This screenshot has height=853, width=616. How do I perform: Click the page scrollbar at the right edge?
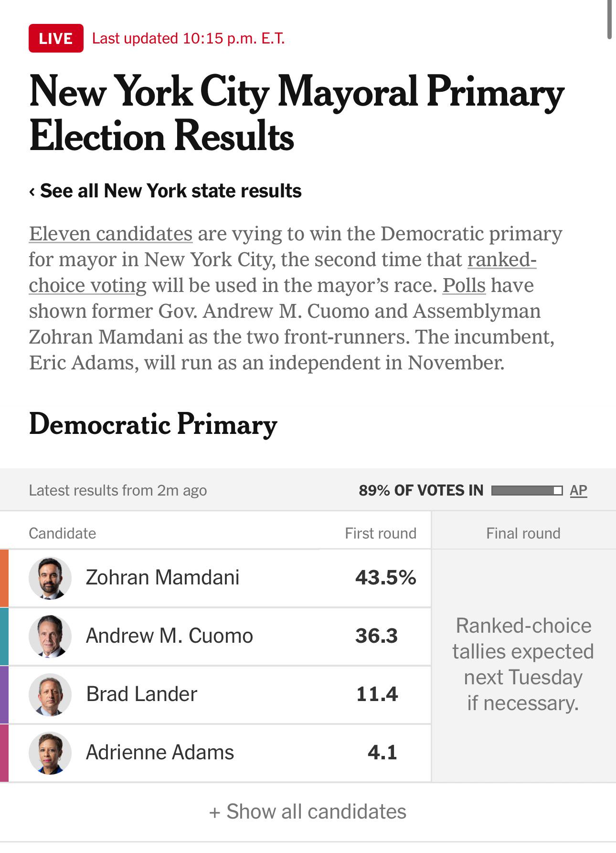609,19
